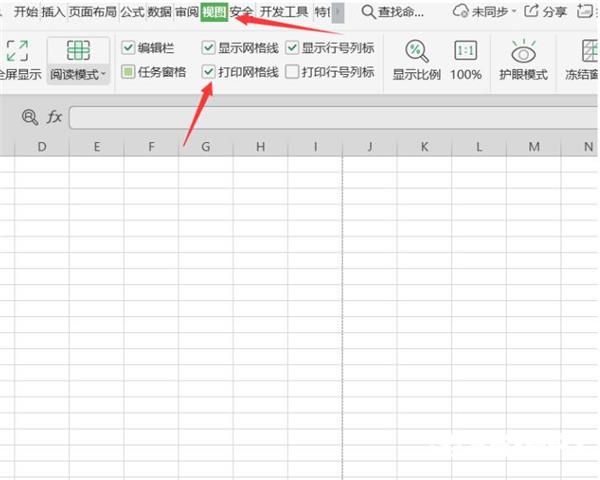The image size is (600, 480).
Task: Toggle the 任务窗格 checkbox
Action: point(128,72)
